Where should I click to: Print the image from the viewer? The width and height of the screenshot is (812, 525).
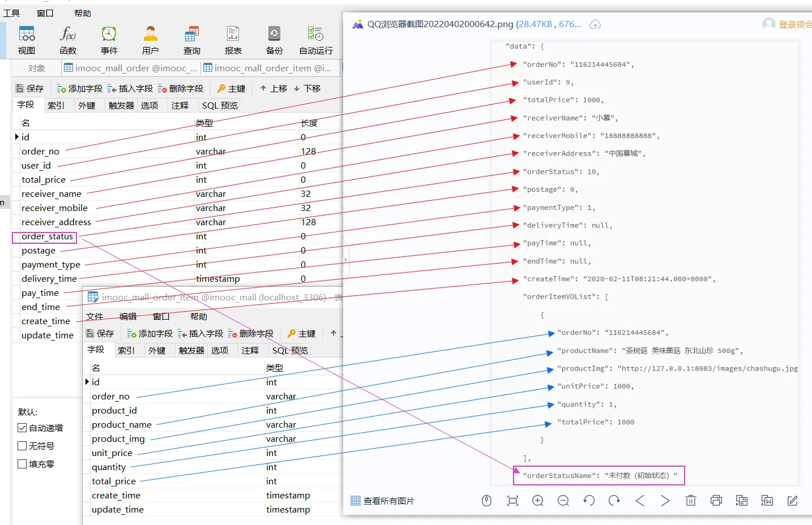pos(716,501)
